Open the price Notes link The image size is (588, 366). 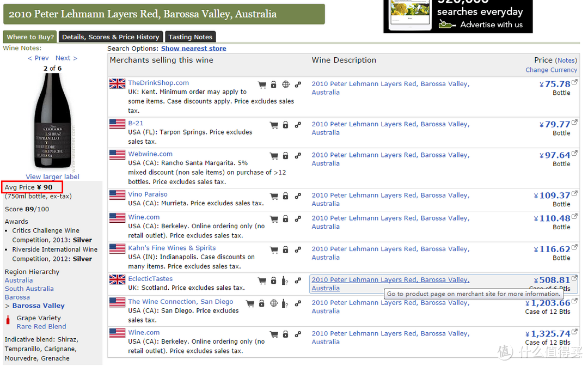[566, 60]
